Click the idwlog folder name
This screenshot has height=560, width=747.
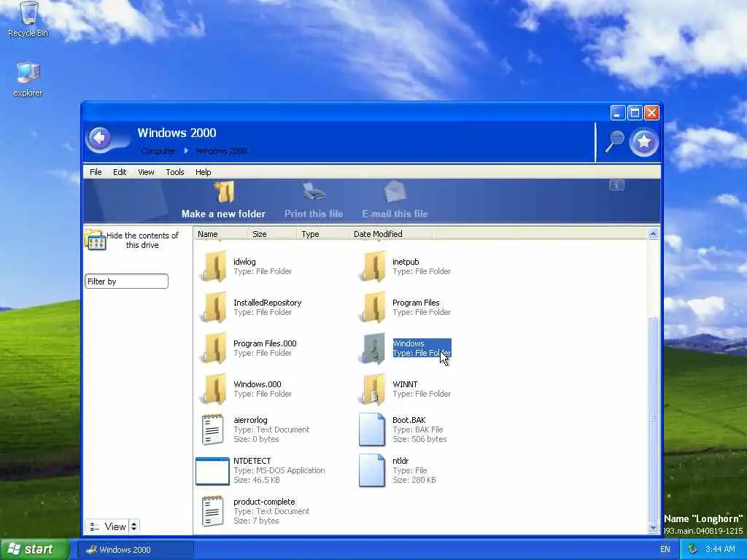244,262
